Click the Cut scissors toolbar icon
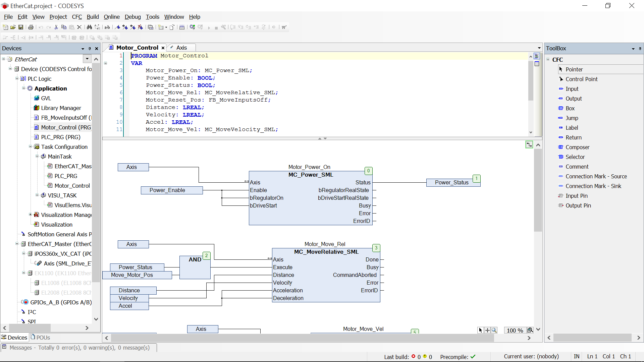This screenshot has height=362, width=644. [x=56, y=27]
